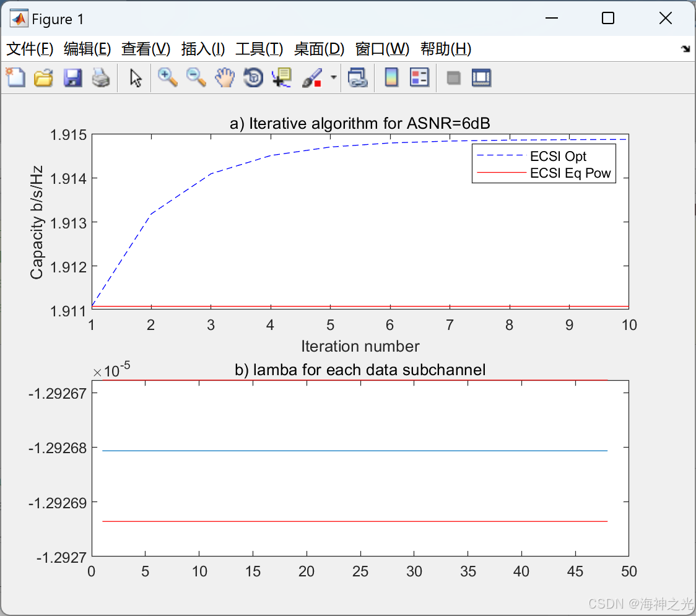Print the figure using the printer icon
This screenshot has height=616, width=696.
click(x=101, y=77)
